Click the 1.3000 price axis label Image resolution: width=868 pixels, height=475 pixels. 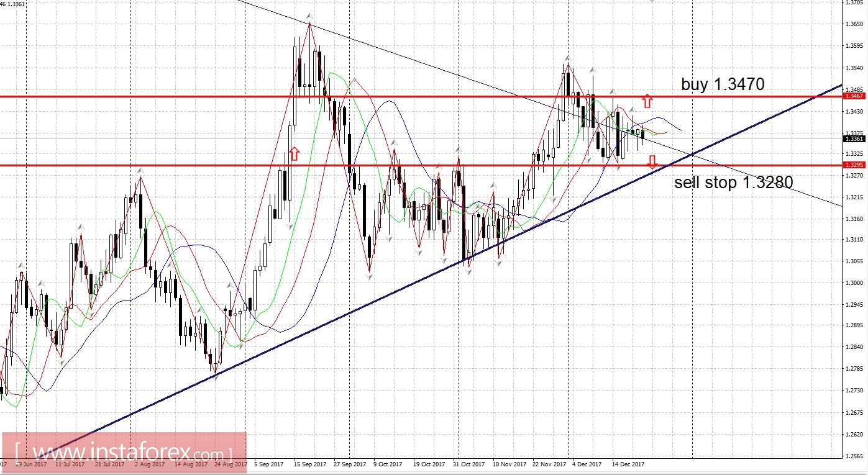(855, 283)
